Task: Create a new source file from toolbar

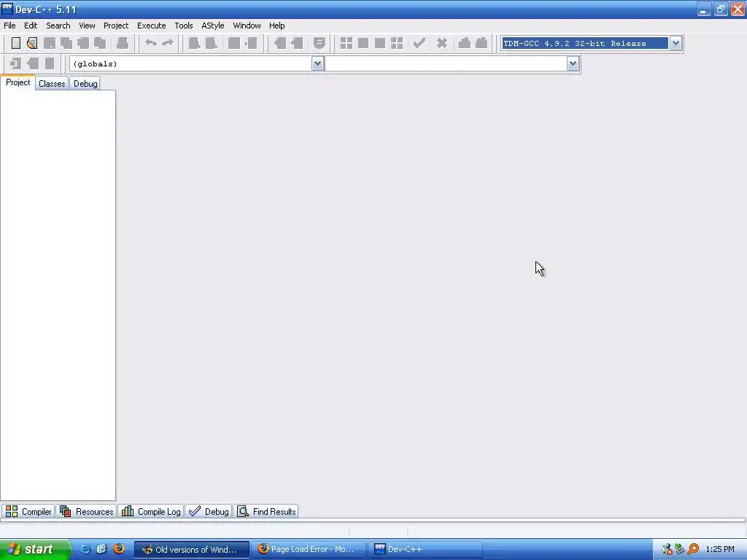Action: pos(16,43)
